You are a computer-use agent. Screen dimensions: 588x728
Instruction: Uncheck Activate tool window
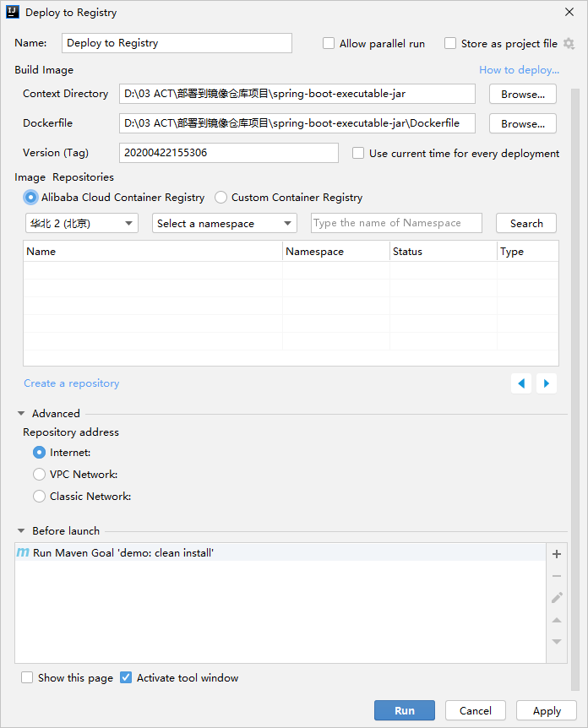click(x=126, y=677)
